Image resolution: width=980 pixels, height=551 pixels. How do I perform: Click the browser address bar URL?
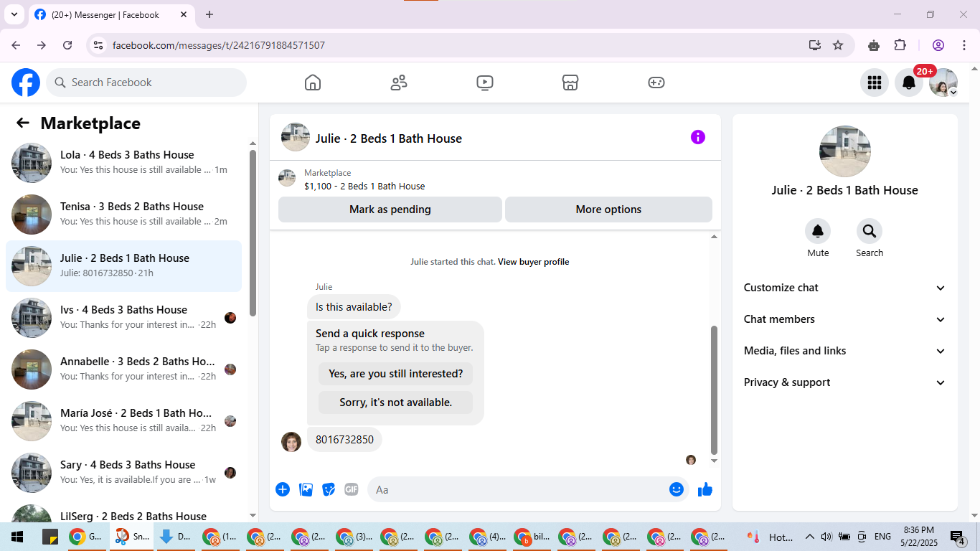tap(219, 45)
